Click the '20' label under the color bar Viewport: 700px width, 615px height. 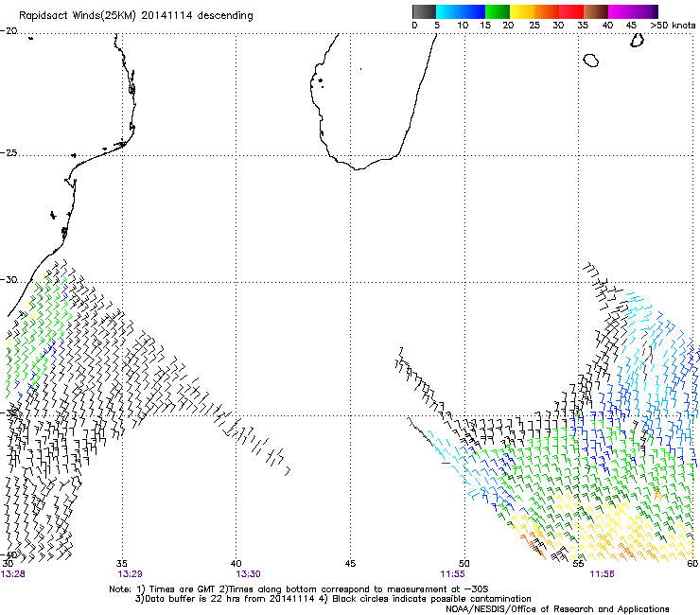point(508,26)
